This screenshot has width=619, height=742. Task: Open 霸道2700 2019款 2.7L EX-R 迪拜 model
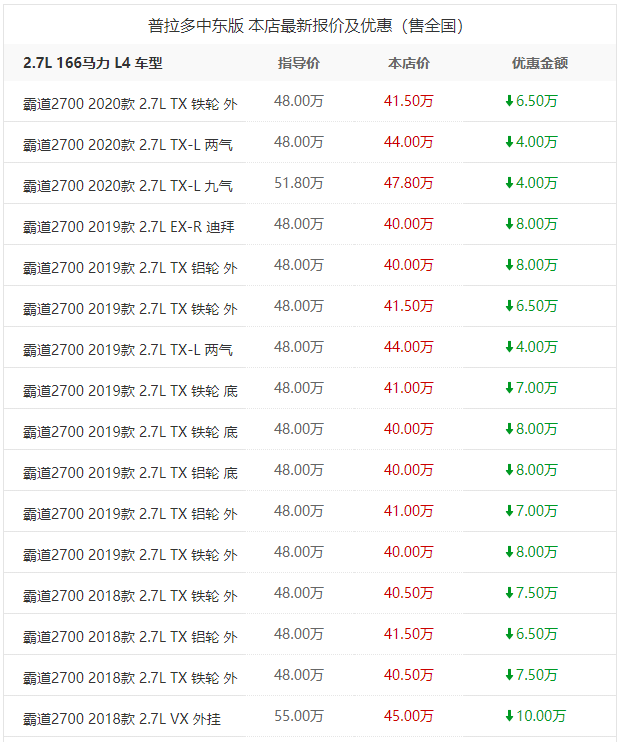(128, 224)
